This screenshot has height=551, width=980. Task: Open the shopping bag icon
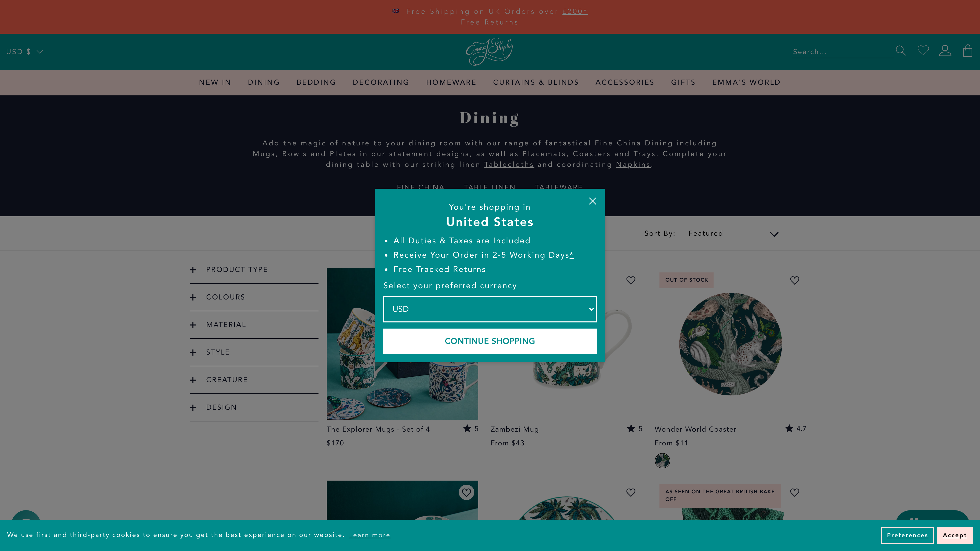pos(967,51)
